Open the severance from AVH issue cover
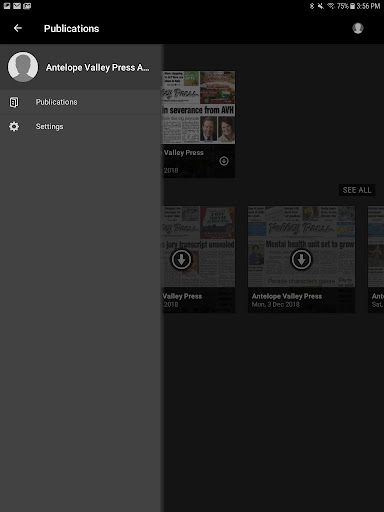 pyautogui.click(x=198, y=107)
